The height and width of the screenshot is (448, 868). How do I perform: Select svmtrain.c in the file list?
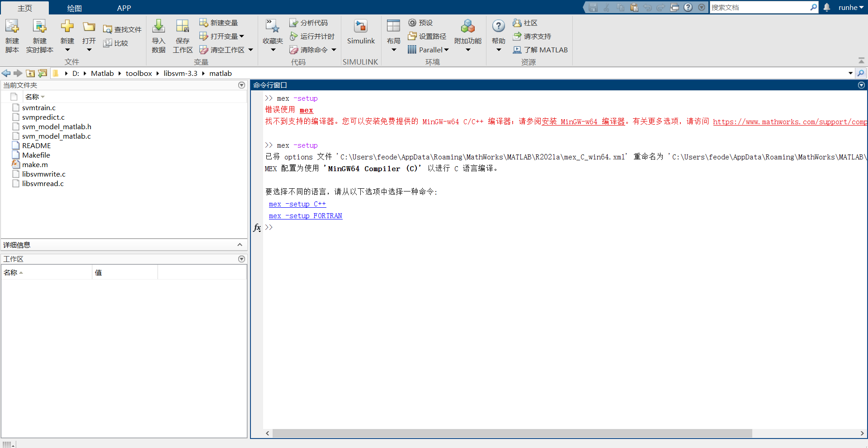[x=39, y=107]
